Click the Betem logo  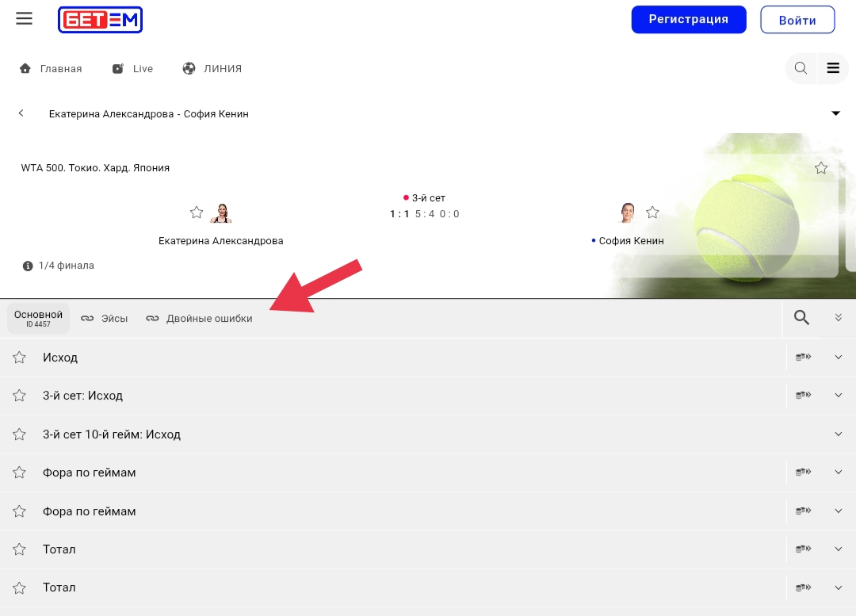100,20
